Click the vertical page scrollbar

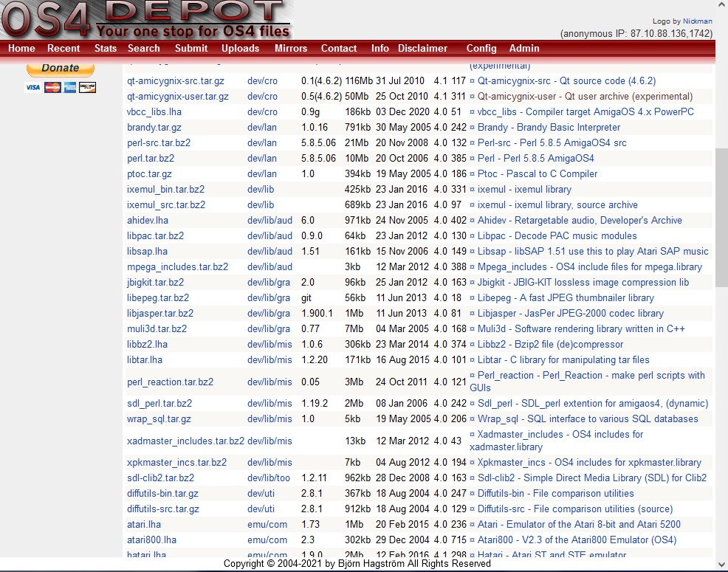(721, 221)
